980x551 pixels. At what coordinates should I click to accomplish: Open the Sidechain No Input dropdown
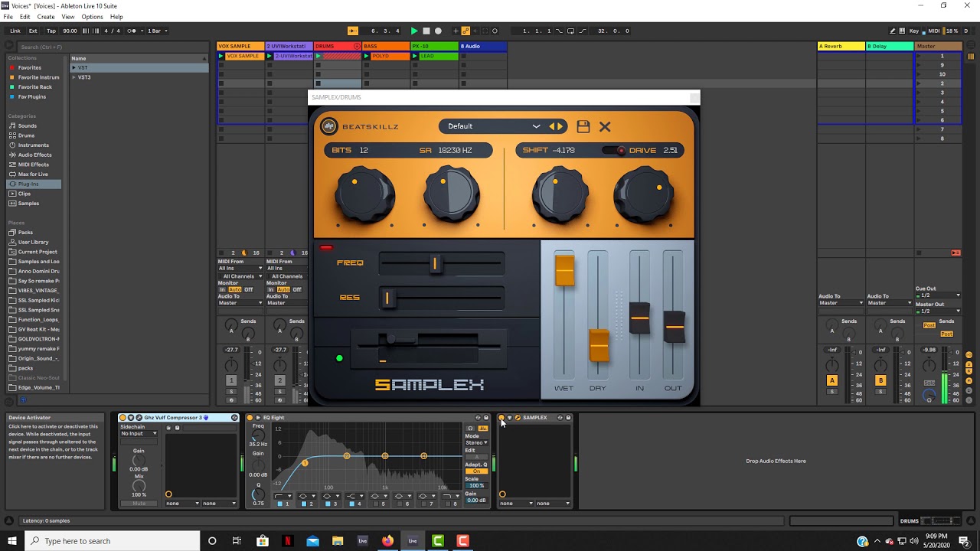(139, 433)
